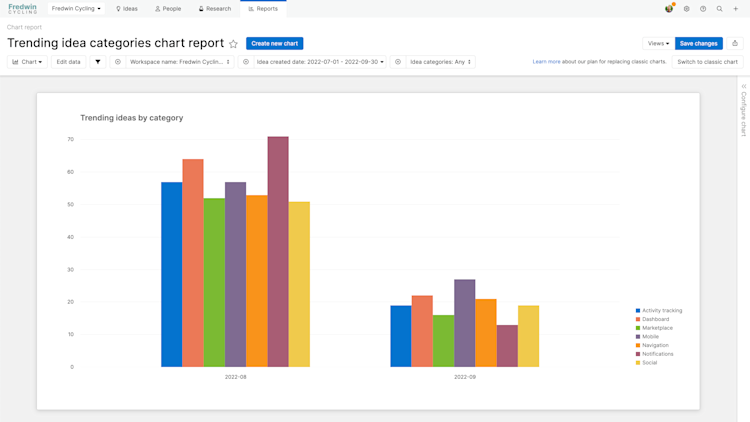Click the plus add icon
The width and height of the screenshot is (750, 422).
tap(736, 9)
